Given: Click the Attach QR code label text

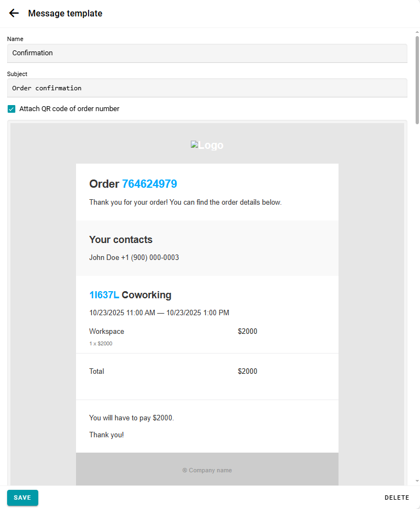Looking at the screenshot, I should (x=69, y=109).
